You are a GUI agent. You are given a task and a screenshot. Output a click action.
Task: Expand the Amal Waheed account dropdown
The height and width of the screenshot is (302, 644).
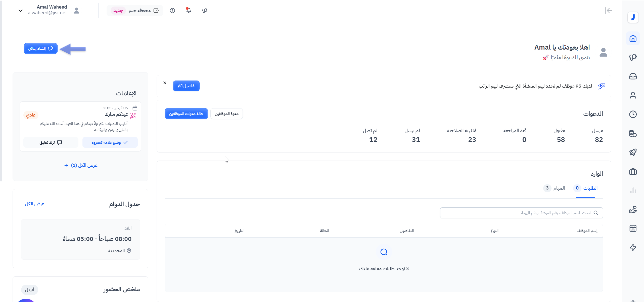point(21,10)
